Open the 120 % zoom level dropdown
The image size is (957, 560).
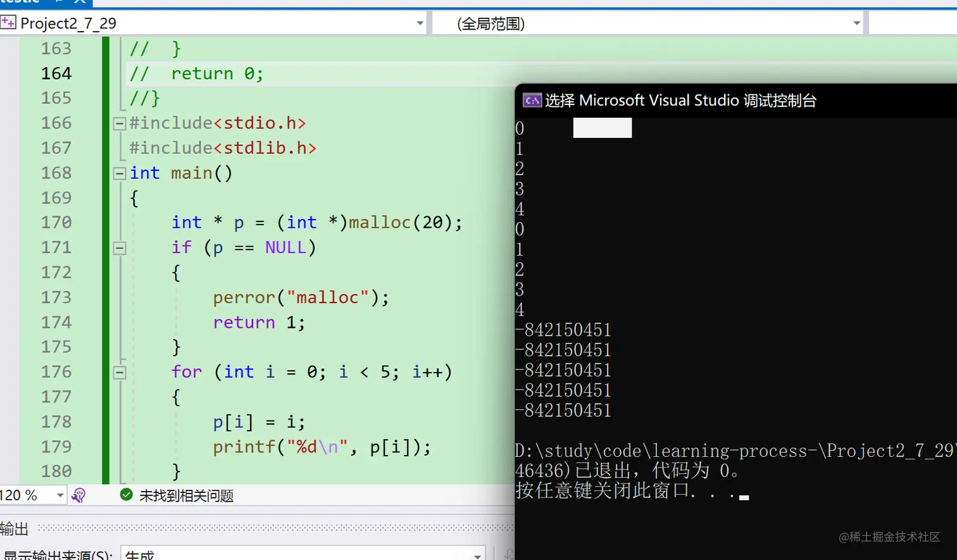click(60, 495)
